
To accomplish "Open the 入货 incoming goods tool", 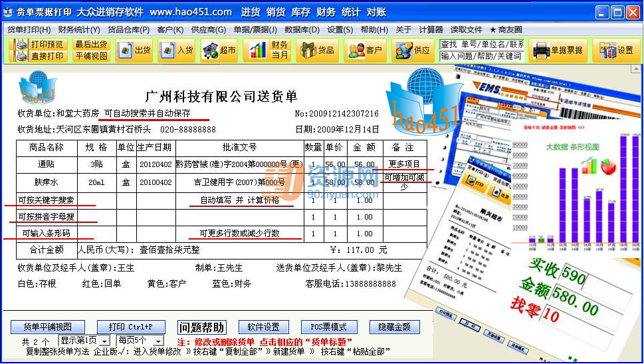I will (x=177, y=51).
